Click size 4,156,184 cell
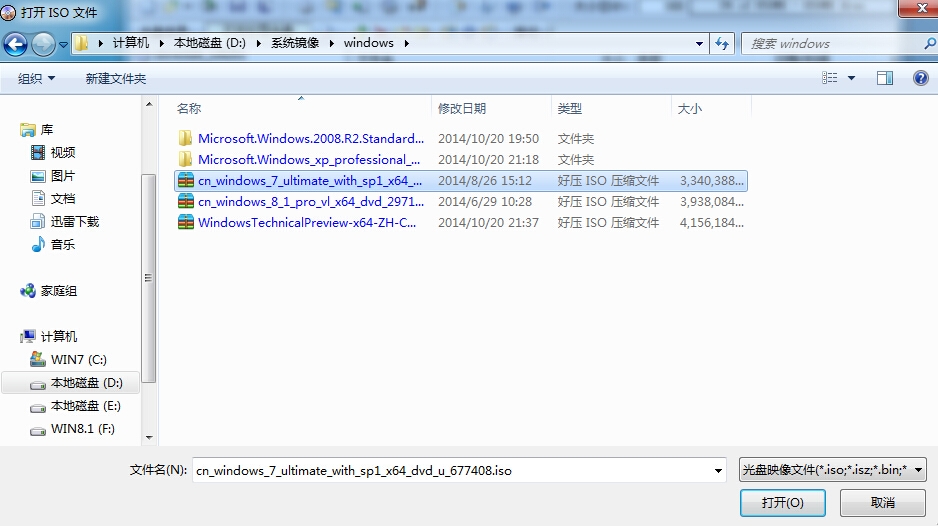Image resolution: width=938 pixels, height=526 pixels. (x=712, y=223)
